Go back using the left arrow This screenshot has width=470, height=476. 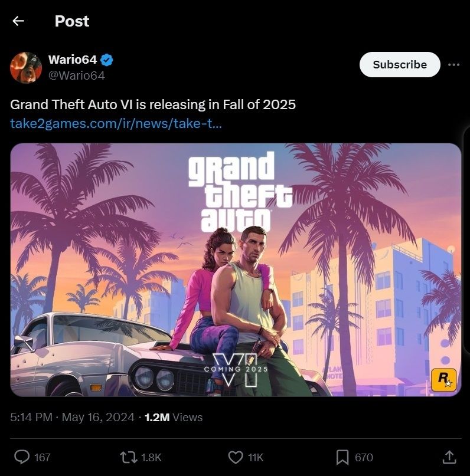pyautogui.click(x=18, y=21)
